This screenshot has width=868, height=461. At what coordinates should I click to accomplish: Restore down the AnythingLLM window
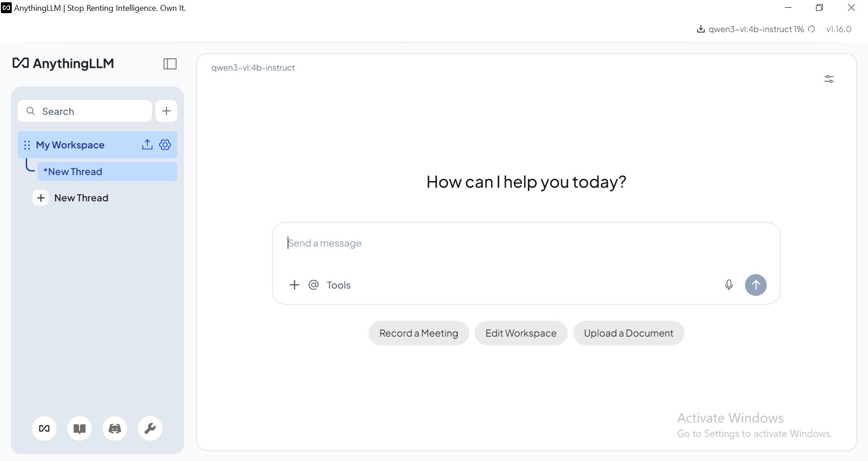[820, 8]
